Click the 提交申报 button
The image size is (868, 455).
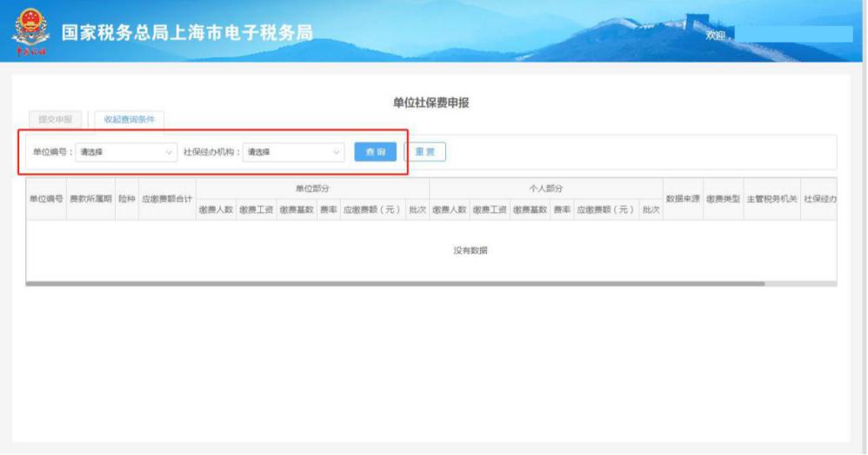56,119
